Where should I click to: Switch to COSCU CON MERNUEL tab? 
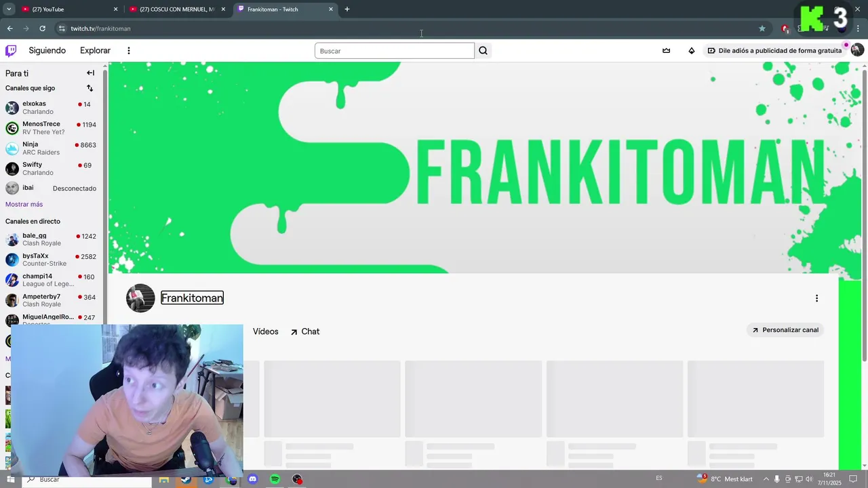(178, 9)
